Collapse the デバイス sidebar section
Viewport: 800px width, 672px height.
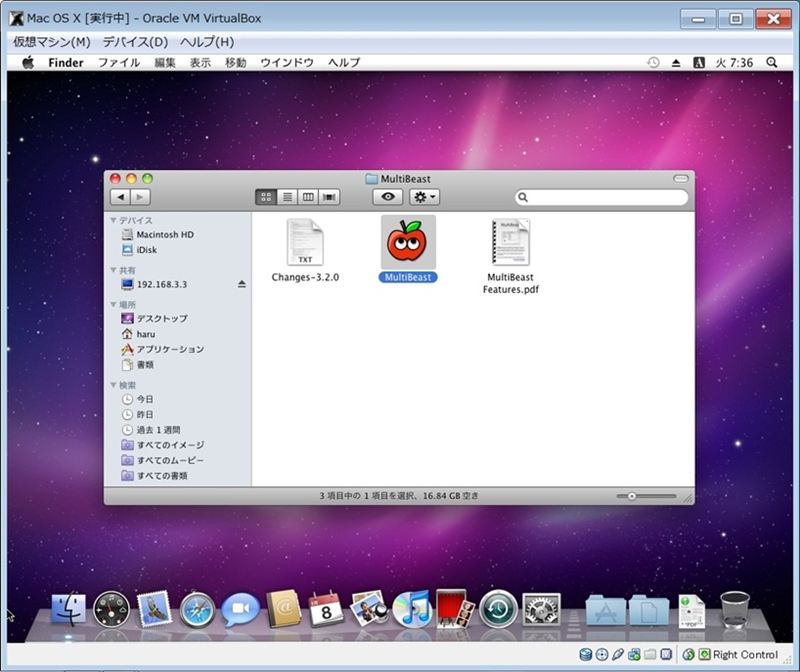pos(113,220)
